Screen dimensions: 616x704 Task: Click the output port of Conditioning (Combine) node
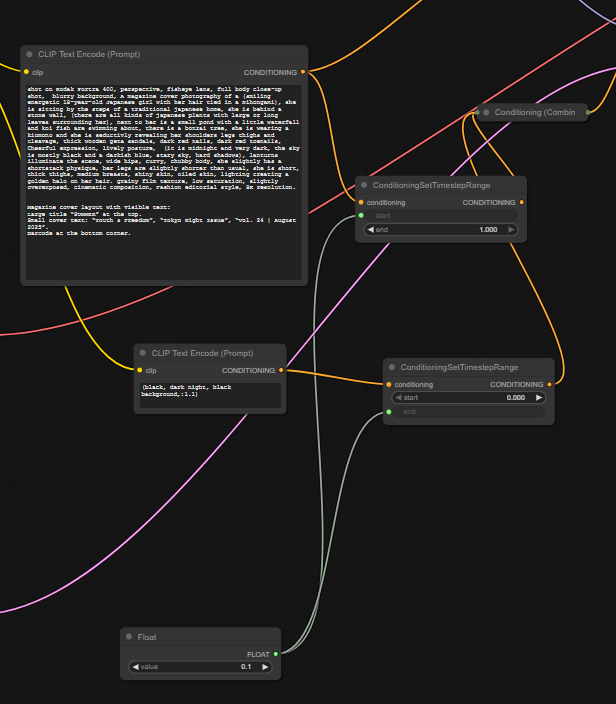[x=588, y=112]
